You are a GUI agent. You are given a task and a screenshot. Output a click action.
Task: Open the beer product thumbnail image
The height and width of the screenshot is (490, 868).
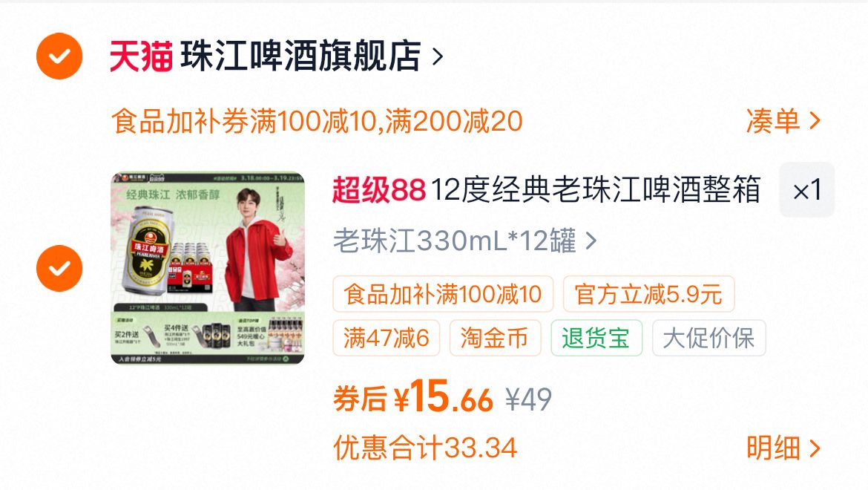coord(208,268)
